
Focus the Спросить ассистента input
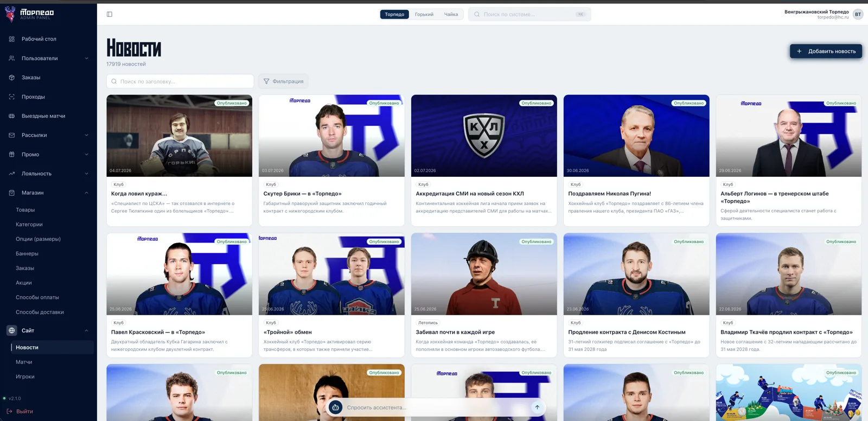point(437,407)
